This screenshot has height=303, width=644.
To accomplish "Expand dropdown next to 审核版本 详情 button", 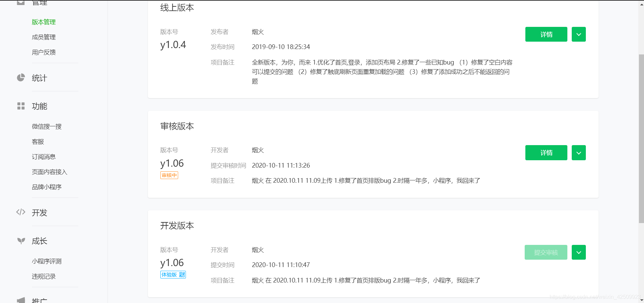I will (578, 153).
